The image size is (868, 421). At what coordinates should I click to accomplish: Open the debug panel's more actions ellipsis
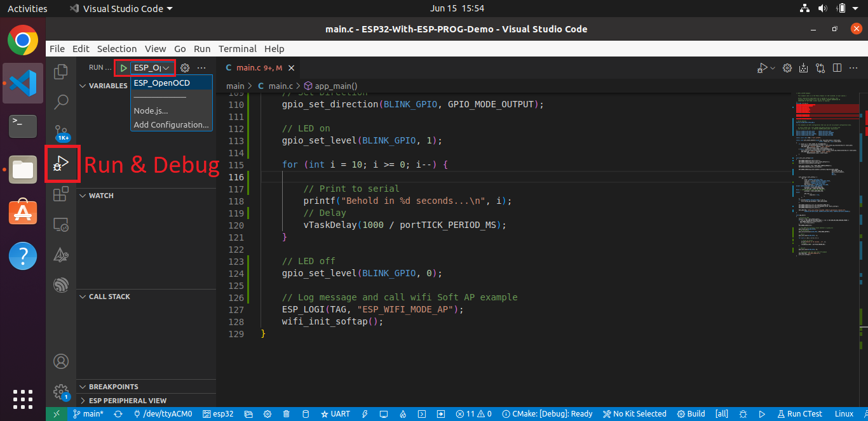pos(201,67)
